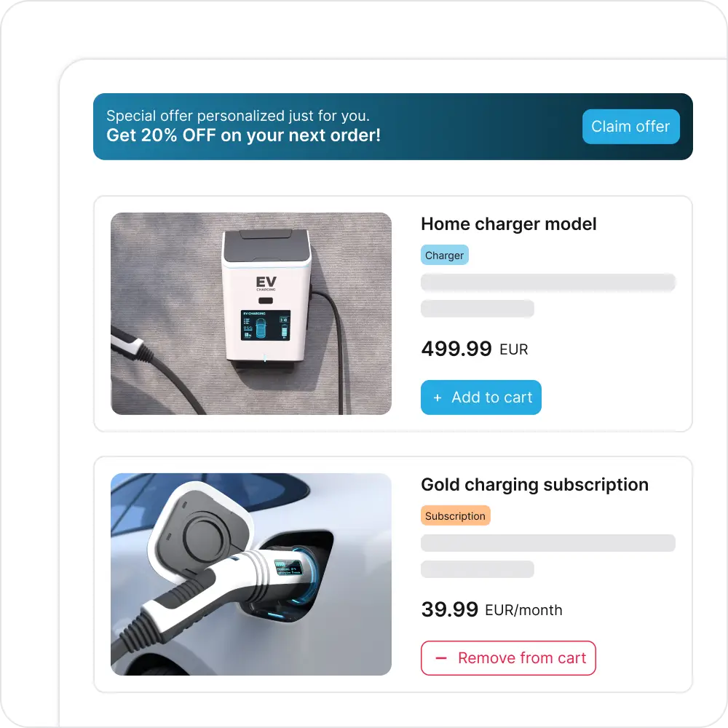Click the 499.99 EUR price
The width and height of the screenshot is (728, 728).
[474, 349]
